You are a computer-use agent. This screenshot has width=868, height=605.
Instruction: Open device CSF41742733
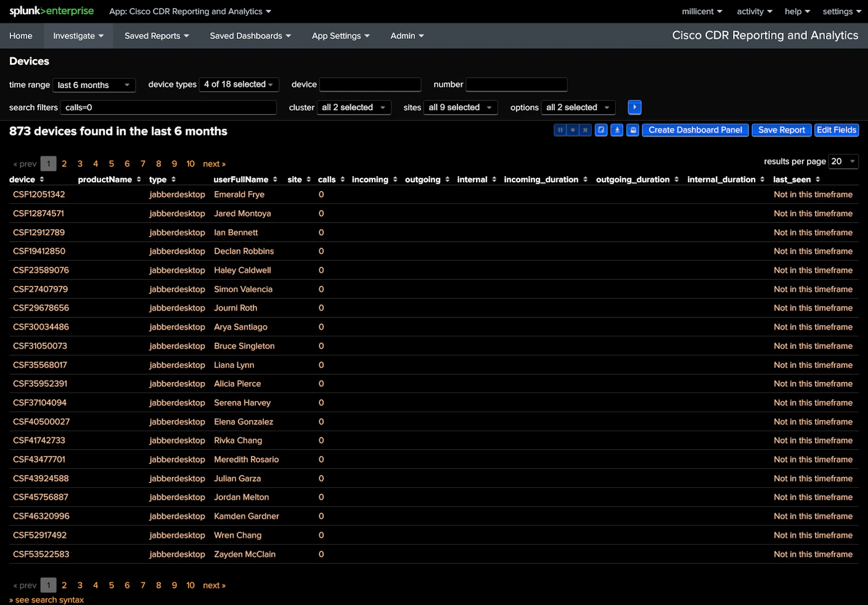39,440
